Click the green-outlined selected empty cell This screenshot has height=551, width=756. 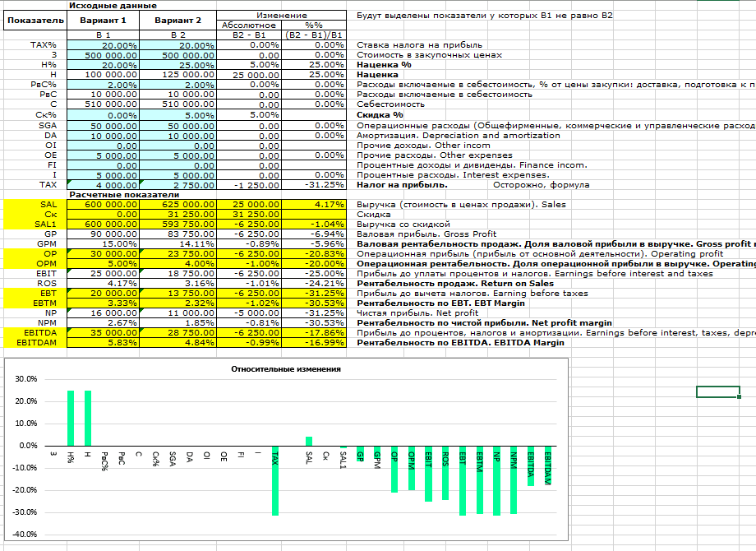718,391
